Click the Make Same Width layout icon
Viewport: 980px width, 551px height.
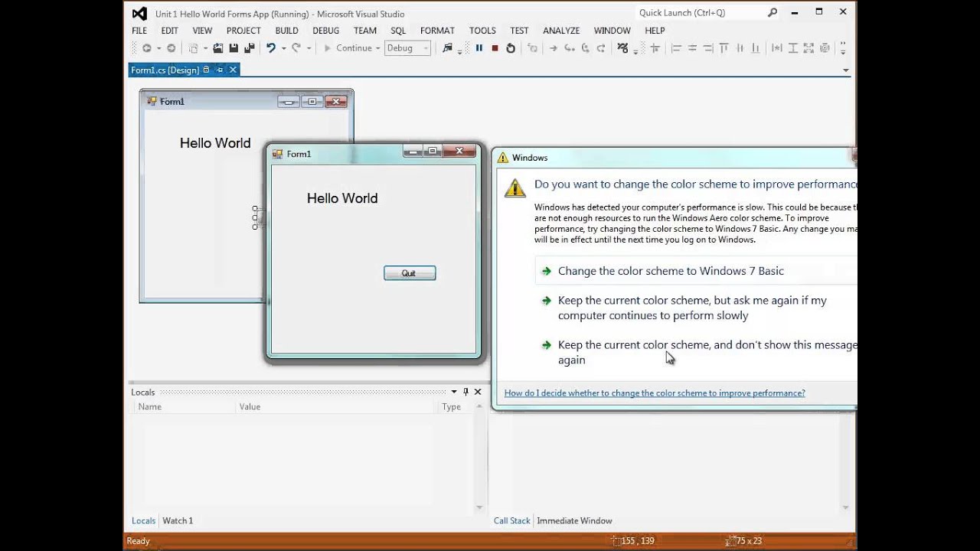pyautogui.click(x=776, y=48)
